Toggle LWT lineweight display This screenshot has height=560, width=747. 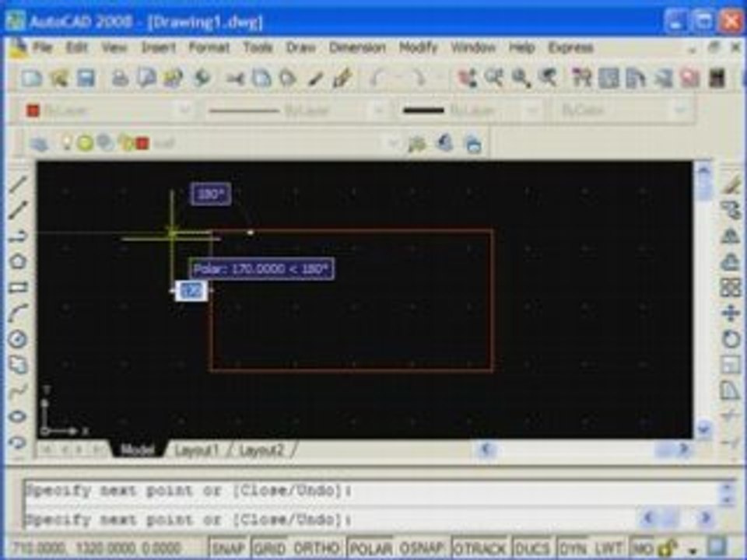click(x=608, y=548)
